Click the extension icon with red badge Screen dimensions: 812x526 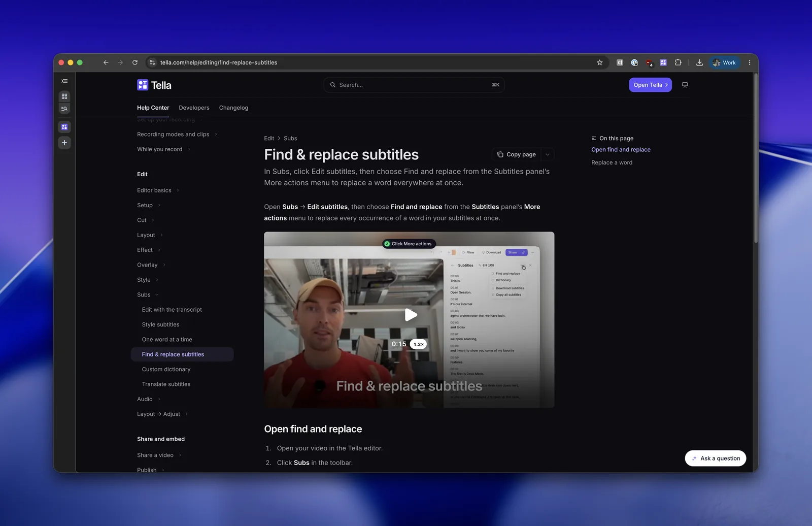[x=649, y=63]
